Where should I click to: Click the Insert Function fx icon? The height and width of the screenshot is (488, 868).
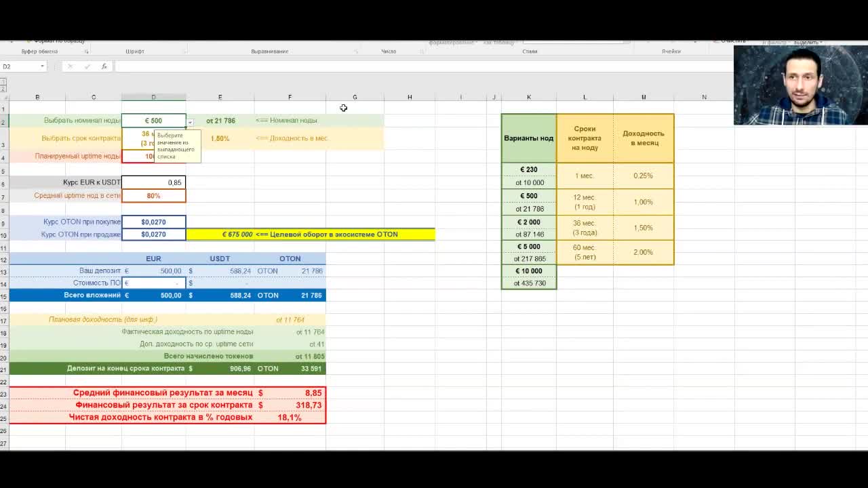click(x=104, y=66)
